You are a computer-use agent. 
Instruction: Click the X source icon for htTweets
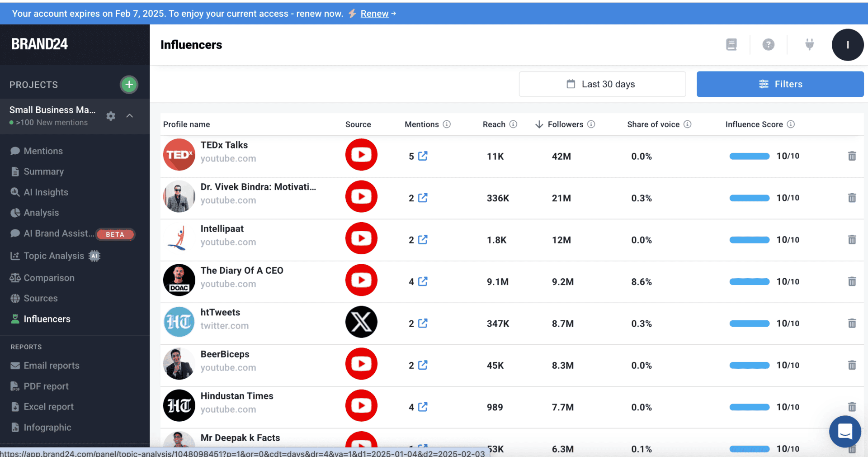pyautogui.click(x=361, y=322)
